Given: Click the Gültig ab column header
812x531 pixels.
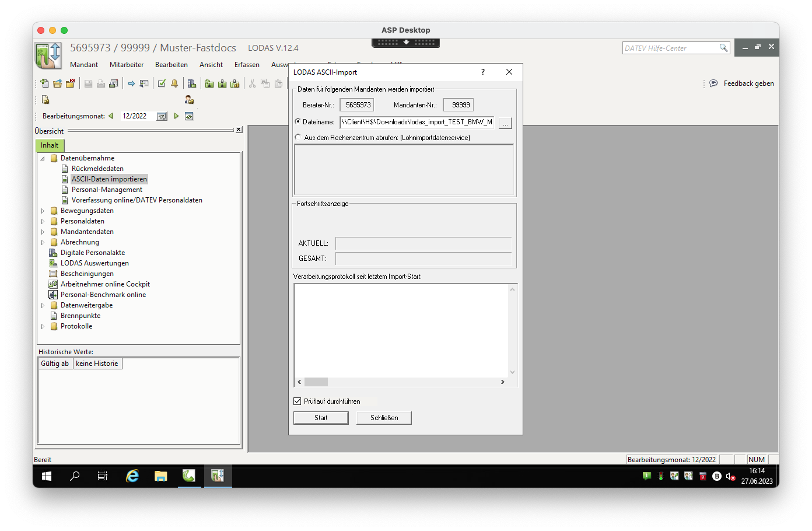Looking at the screenshot, I should (x=55, y=364).
